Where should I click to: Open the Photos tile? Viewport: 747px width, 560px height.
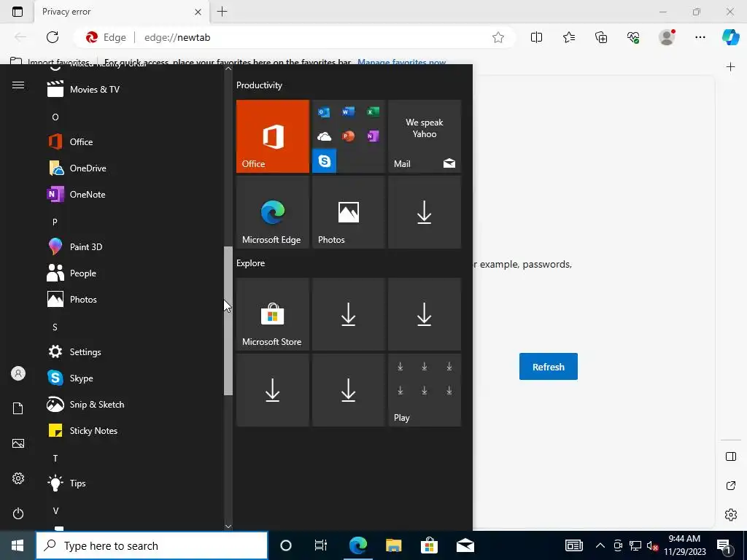348,212
